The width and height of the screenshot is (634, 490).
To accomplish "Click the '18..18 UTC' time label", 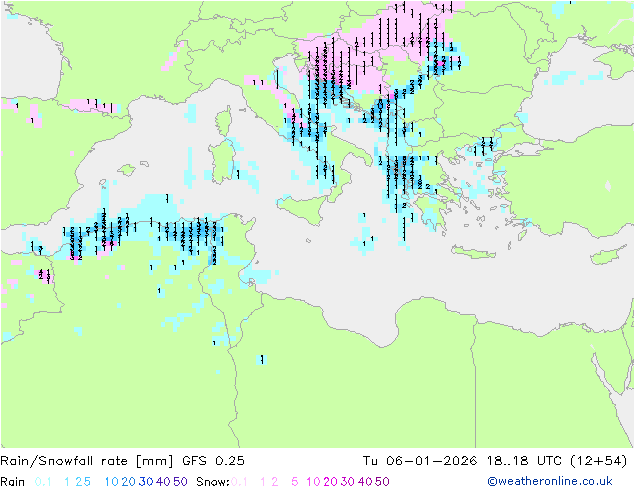I will (524, 461).
